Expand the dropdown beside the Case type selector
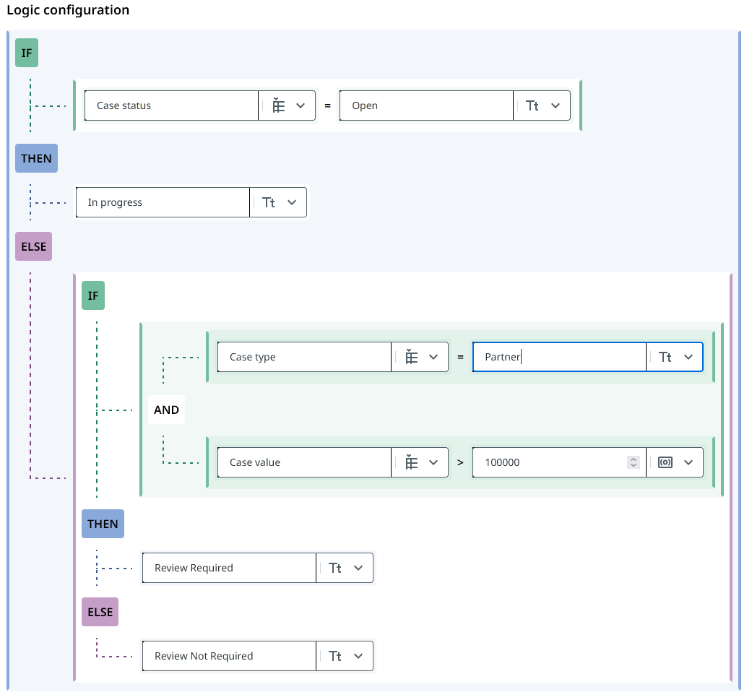 pos(434,356)
